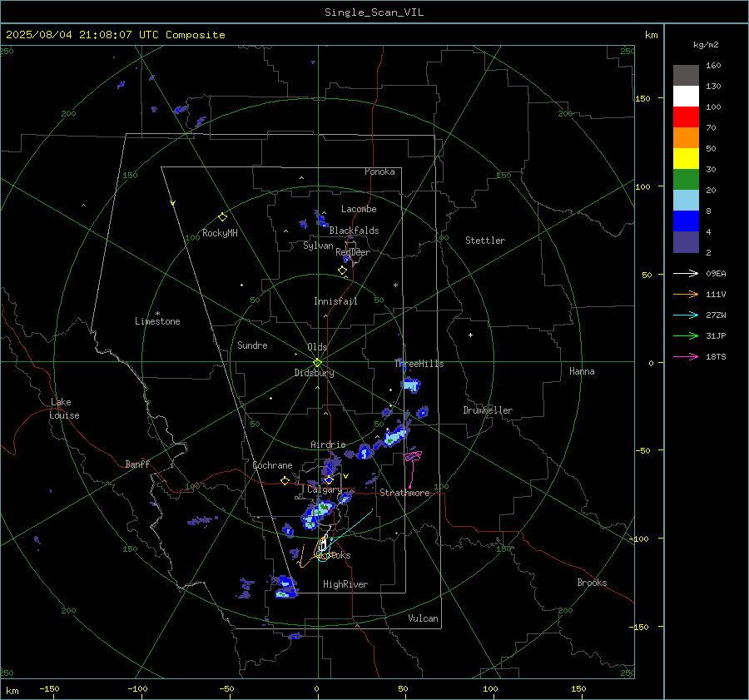Click the yellow diamond south of RedDeer
The width and height of the screenshot is (749, 700).
coord(343,271)
